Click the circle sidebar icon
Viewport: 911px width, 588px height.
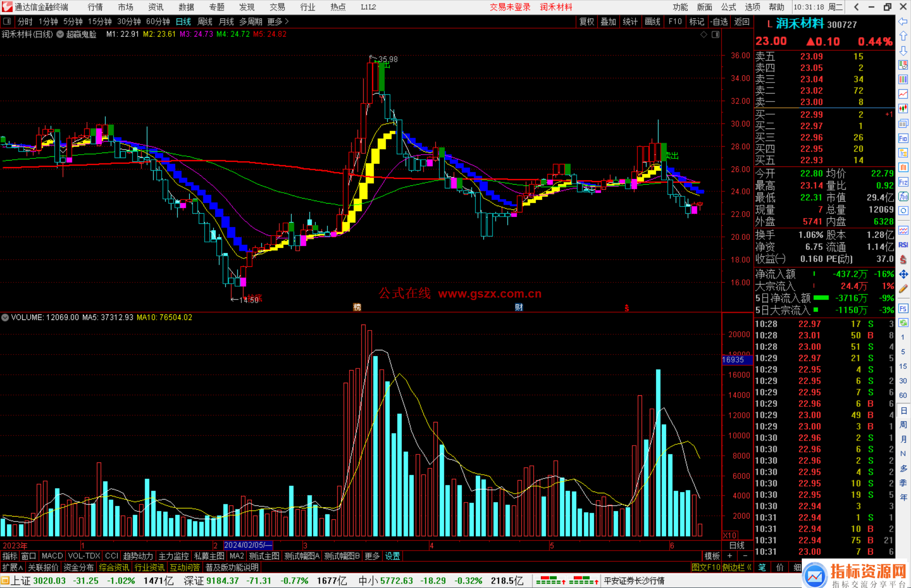click(x=903, y=211)
